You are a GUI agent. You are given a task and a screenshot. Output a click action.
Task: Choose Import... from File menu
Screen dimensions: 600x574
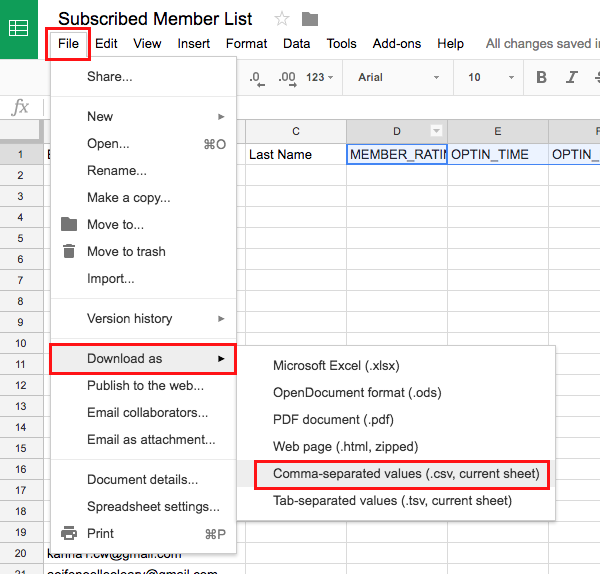143,278
